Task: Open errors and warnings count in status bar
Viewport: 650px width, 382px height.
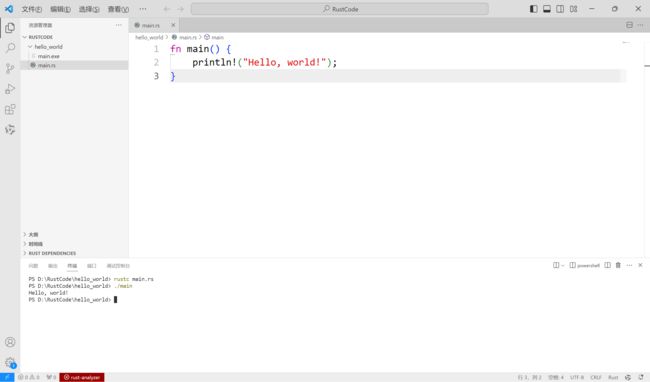Action: point(29,377)
